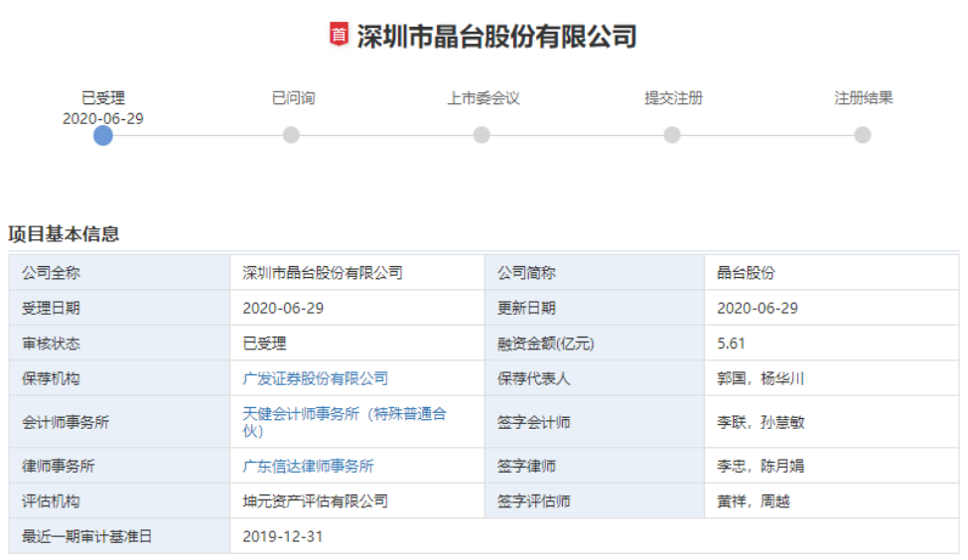Click the red 首 badge icon beside company title
Screen dimensions: 968x560
click(339, 34)
